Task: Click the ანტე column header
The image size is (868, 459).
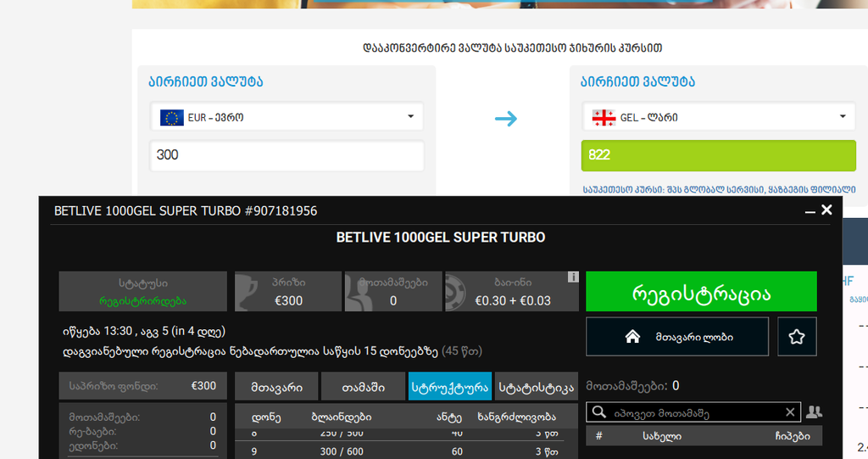Action: tap(449, 417)
